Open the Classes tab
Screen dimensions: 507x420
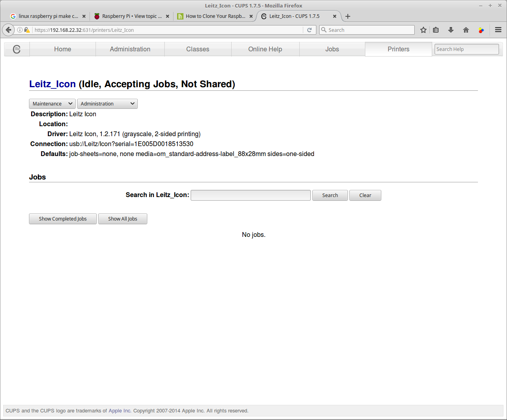tap(198, 49)
